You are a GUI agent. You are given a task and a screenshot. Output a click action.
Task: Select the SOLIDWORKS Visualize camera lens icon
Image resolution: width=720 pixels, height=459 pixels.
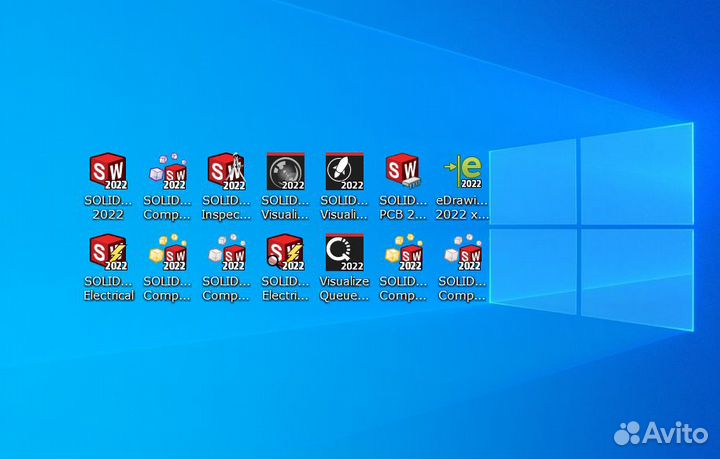[285, 172]
